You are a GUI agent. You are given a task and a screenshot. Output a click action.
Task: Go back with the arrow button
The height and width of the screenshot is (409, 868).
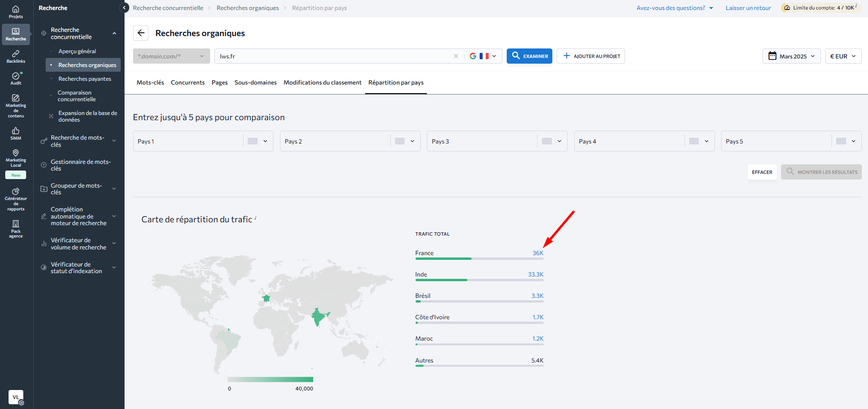(x=141, y=33)
